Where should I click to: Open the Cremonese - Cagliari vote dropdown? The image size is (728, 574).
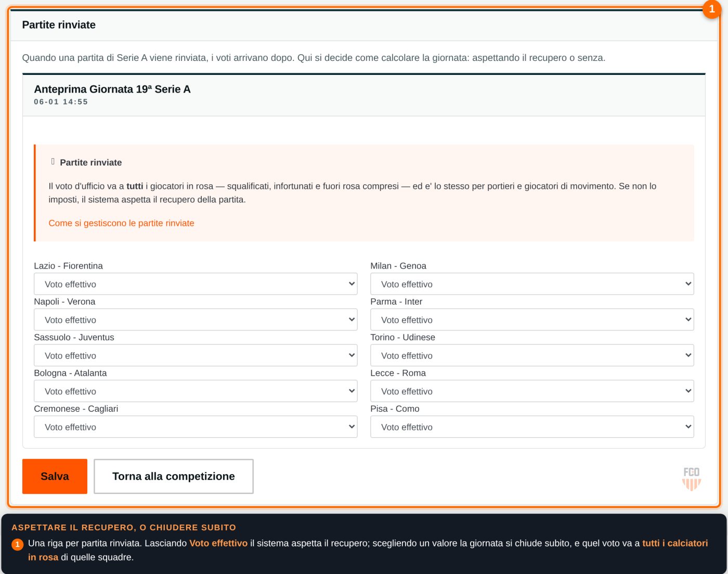point(196,427)
